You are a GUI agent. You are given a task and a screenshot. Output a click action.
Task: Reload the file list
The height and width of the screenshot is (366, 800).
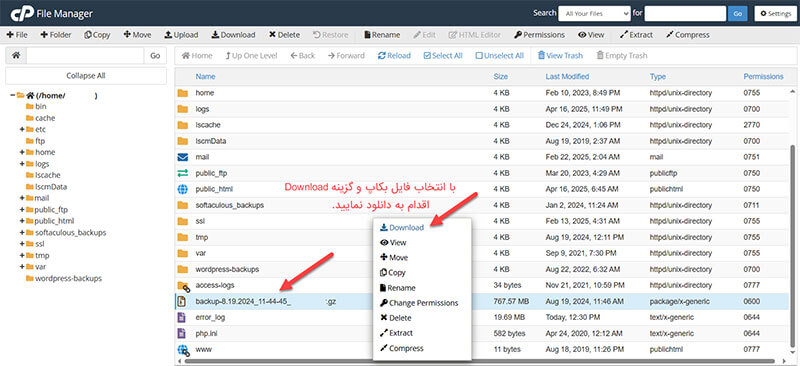click(x=394, y=56)
